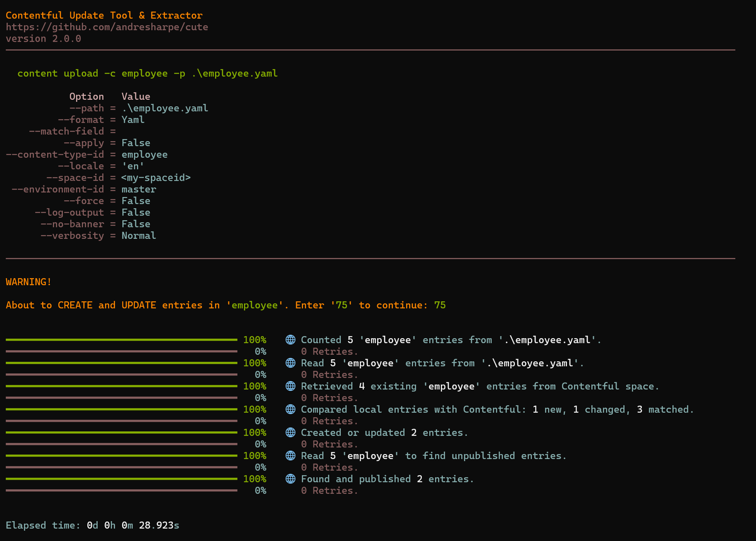Viewport: 756px width, 541px height.
Task: Click the '--content-type-id' option name
Action: click(x=55, y=154)
